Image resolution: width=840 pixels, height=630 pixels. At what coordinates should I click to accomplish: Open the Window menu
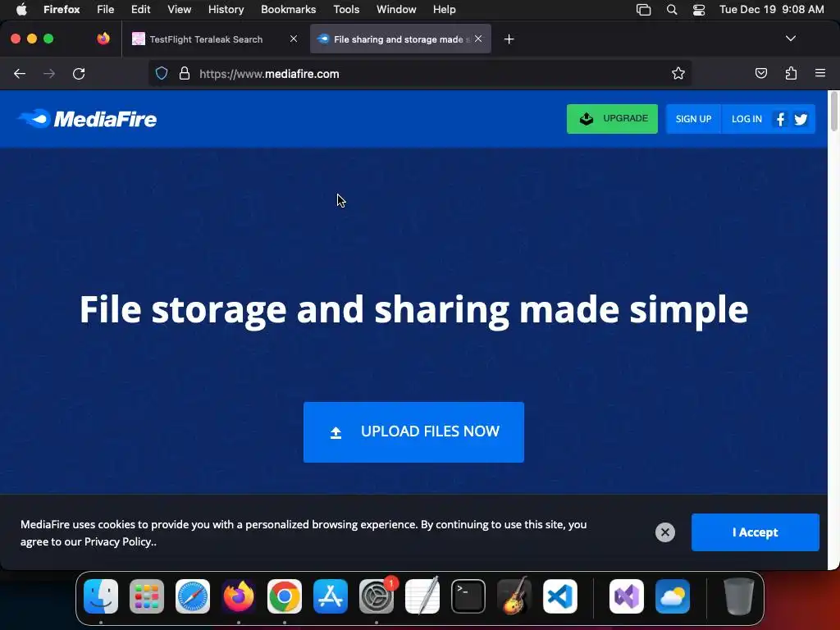(396, 9)
